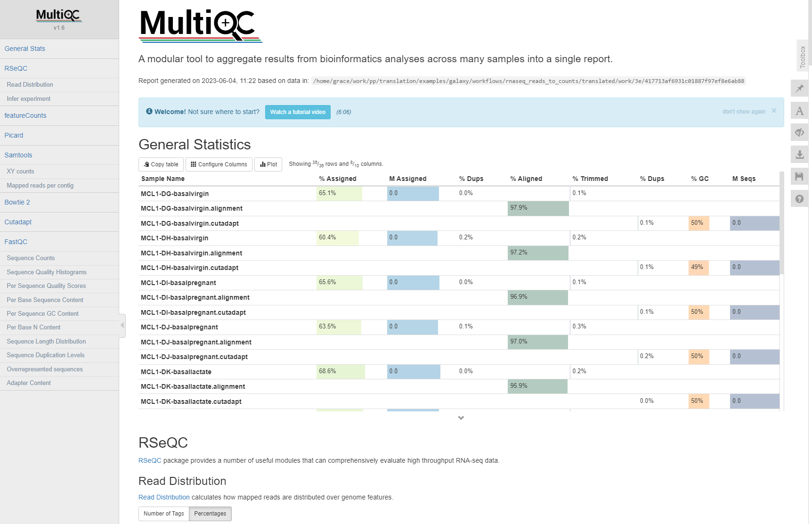The width and height of the screenshot is (812, 524).
Task: Click the Configure Columns button
Action: 219,164
